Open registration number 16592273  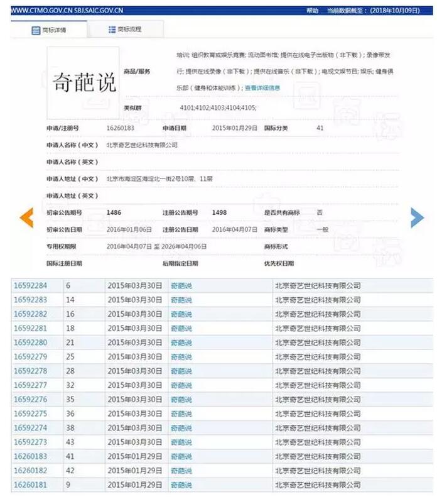click(31, 442)
